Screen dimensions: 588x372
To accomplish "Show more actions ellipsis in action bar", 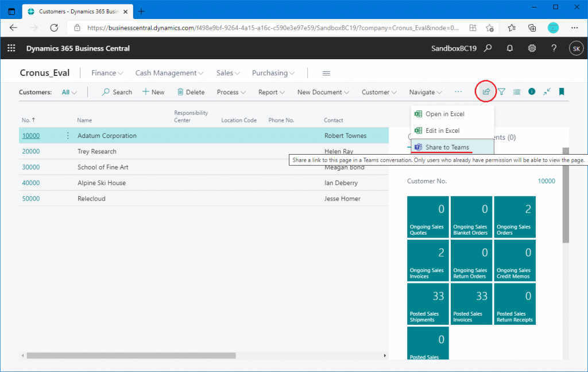I will click(458, 92).
